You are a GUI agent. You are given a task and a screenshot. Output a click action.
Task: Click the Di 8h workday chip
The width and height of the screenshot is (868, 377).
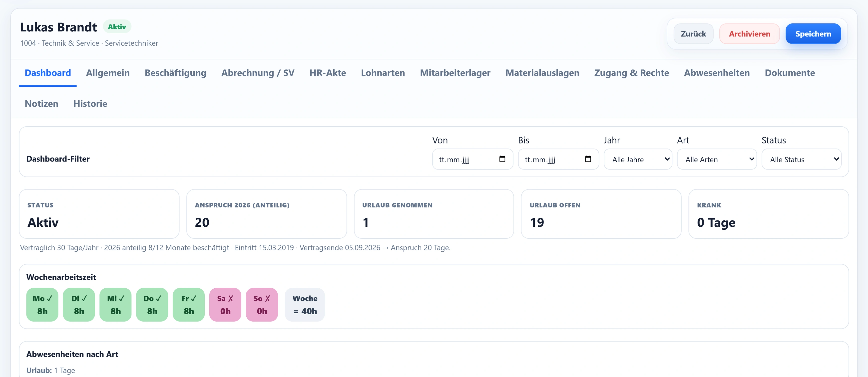79,305
